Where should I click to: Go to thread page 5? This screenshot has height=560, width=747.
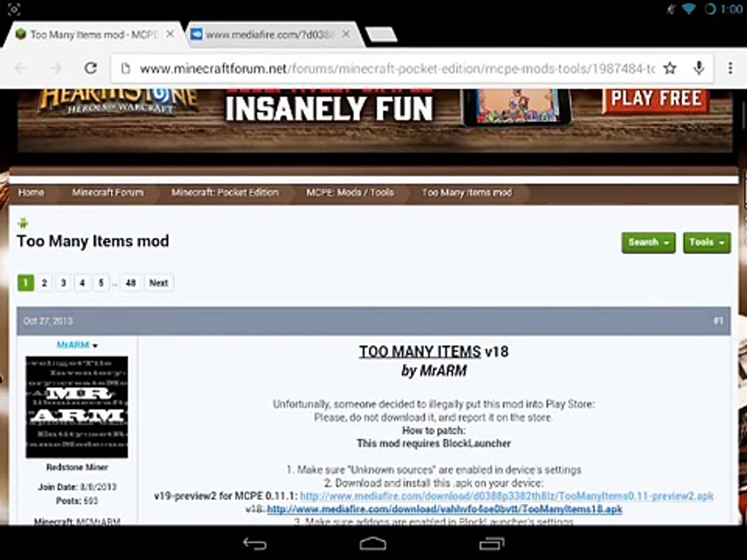point(101,283)
